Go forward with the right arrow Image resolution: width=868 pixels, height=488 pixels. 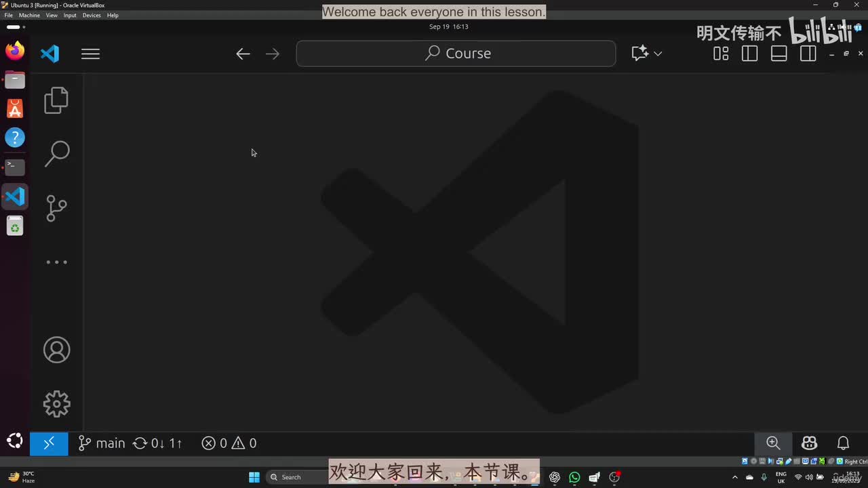point(273,54)
